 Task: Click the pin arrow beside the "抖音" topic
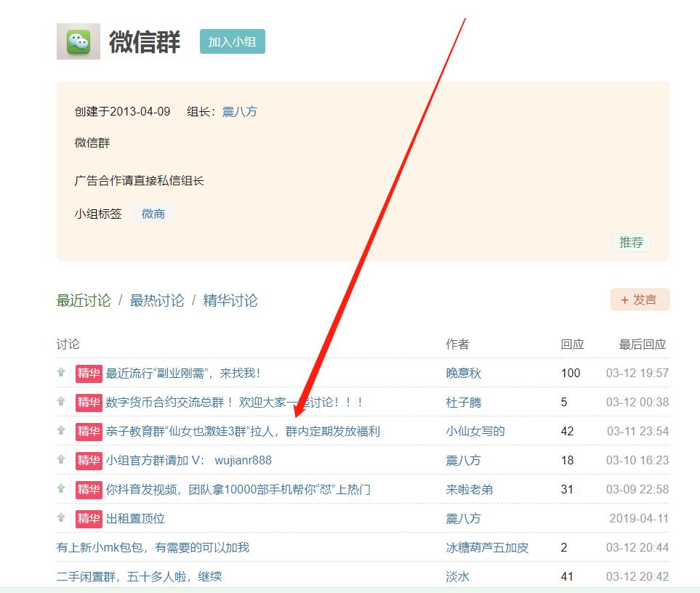(60, 489)
